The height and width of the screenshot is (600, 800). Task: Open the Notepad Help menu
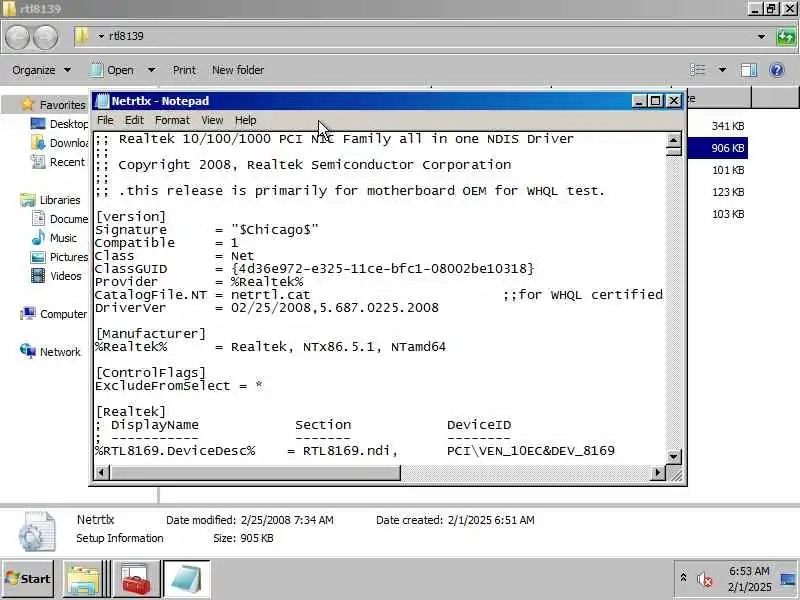(245, 120)
